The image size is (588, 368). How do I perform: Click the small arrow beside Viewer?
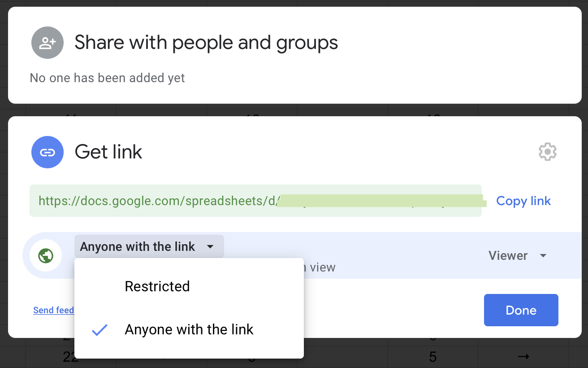coord(543,256)
